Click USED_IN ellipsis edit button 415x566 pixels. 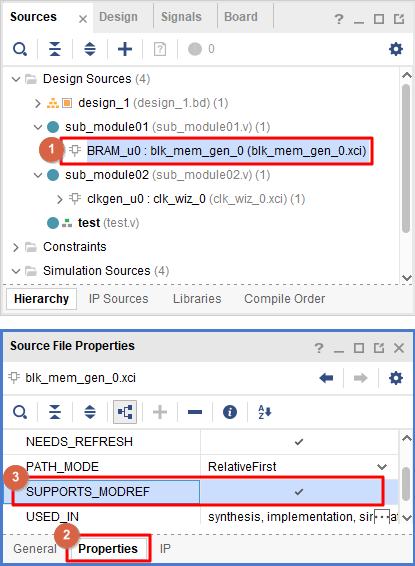[382, 517]
